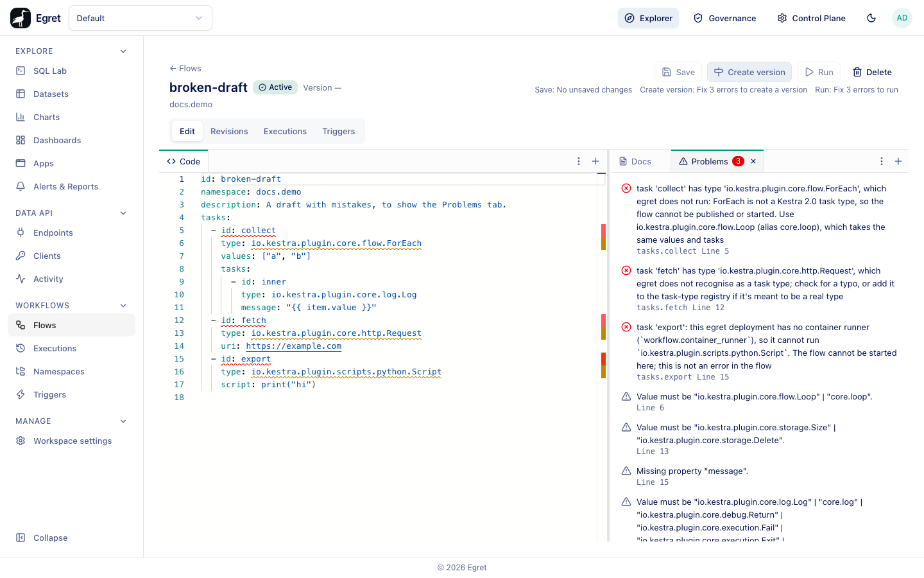Viewport: 924px width, 578px height.
Task: Open code pane more options menu
Action: 579,162
